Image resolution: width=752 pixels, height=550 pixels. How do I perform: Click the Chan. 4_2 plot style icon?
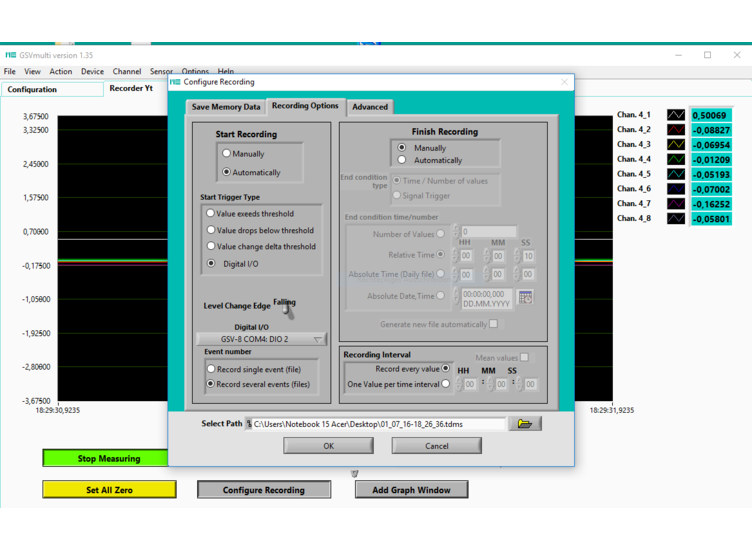pyautogui.click(x=676, y=130)
